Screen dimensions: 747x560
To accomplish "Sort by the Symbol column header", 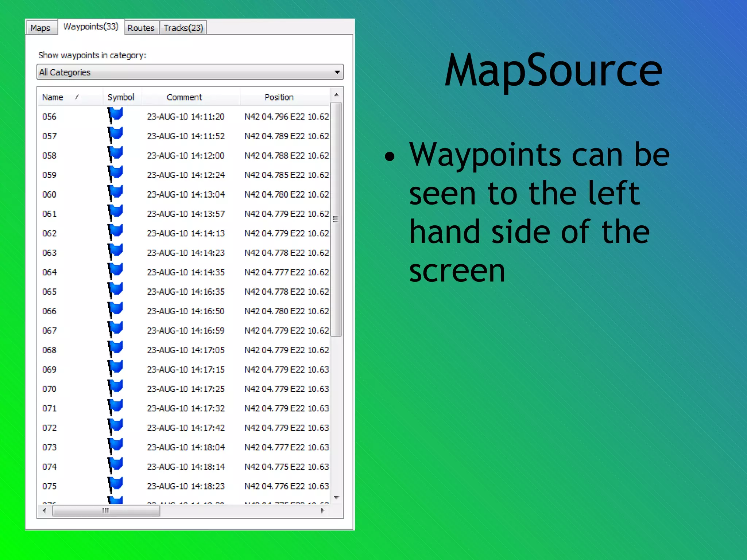I will coord(122,97).
